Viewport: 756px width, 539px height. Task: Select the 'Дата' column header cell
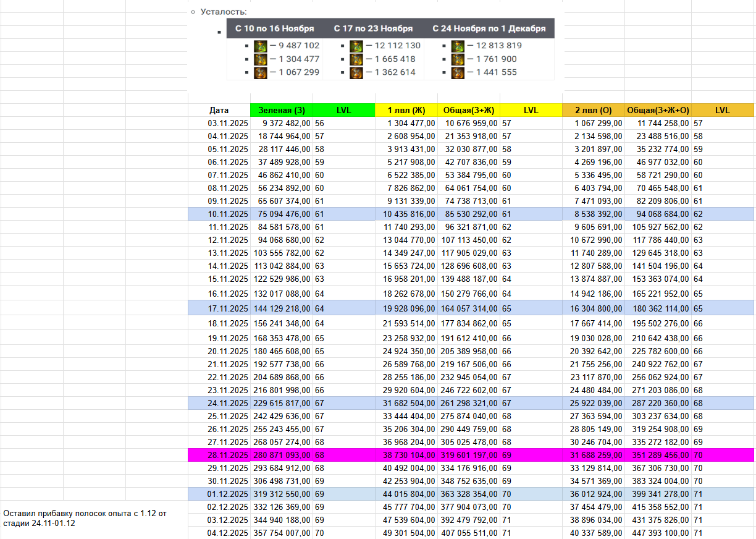219,110
